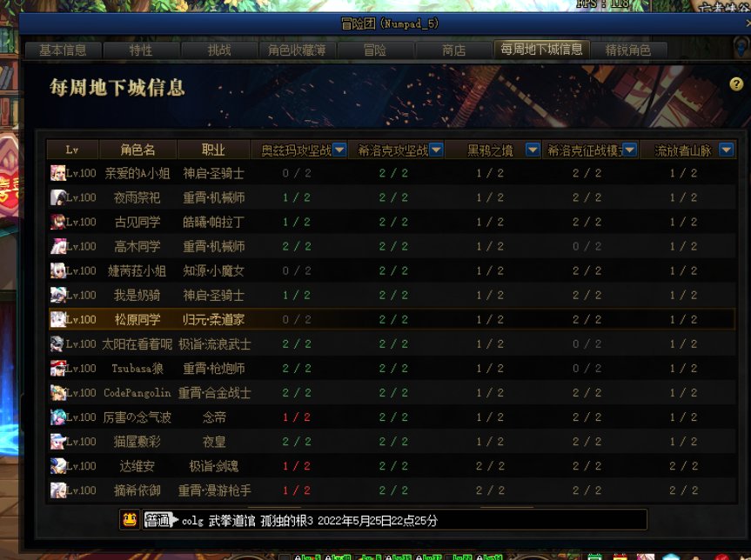Click the 普通 chat channel button
Image resolution: width=751 pixels, height=560 pixels.
158,520
